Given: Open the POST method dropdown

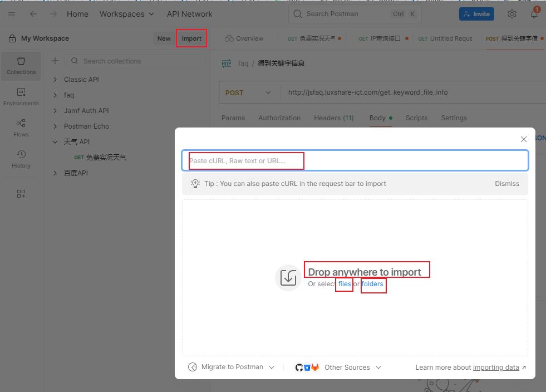Looking at the screenshot, I should [x=248, y=93].
